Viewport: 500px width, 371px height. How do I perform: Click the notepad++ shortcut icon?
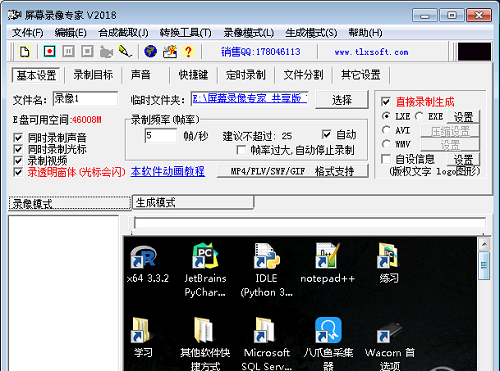click(328, 256)
